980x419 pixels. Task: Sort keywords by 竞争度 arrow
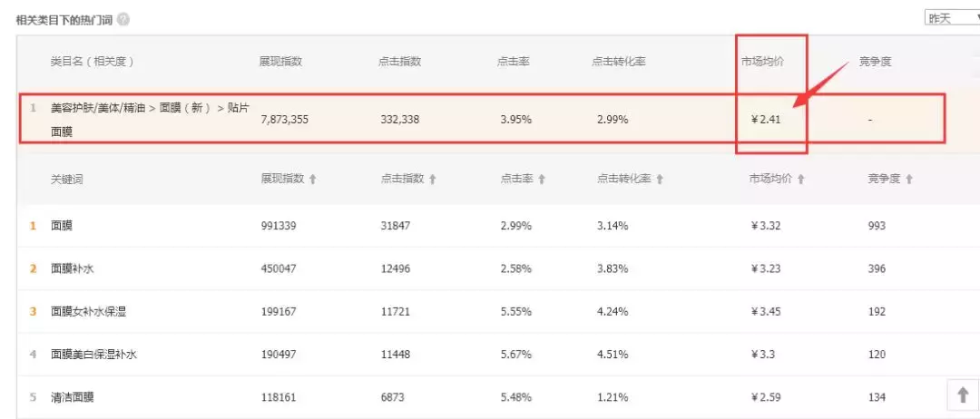909,180
